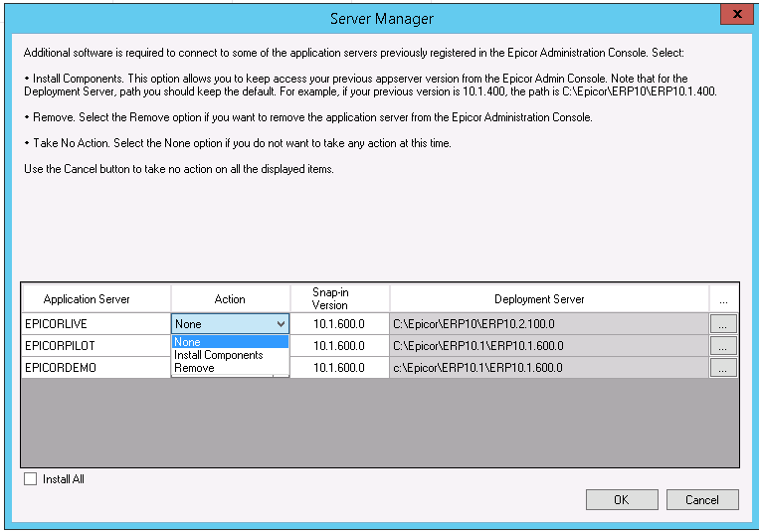Pick Remove in the action dropdown list
This screenshot has height=532, width=759.
(230, 368)
